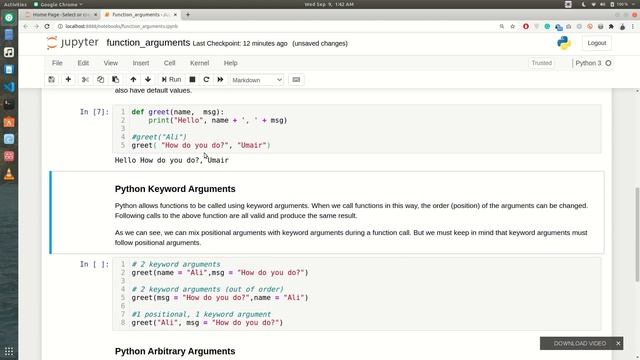Open the File menu

[57, 63]
